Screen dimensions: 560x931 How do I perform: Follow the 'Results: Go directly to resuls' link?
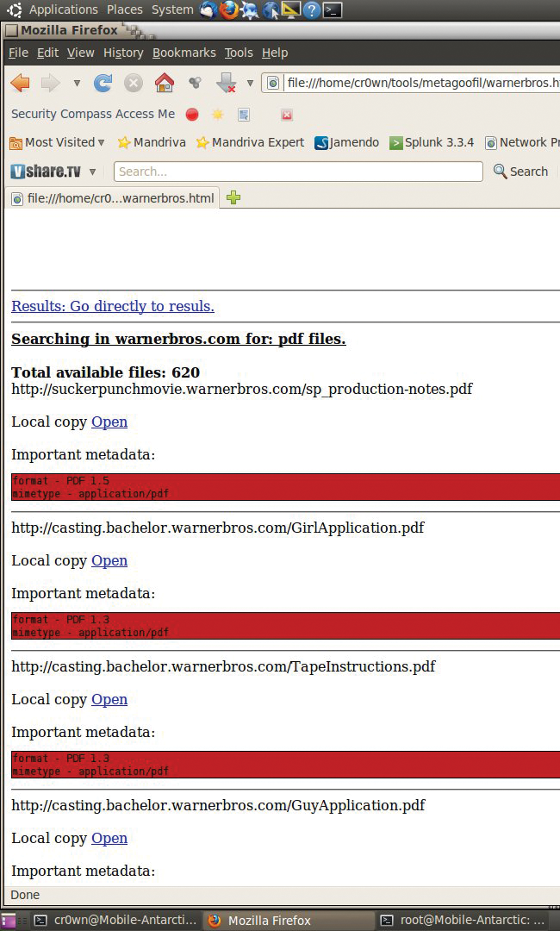point(113,306)
